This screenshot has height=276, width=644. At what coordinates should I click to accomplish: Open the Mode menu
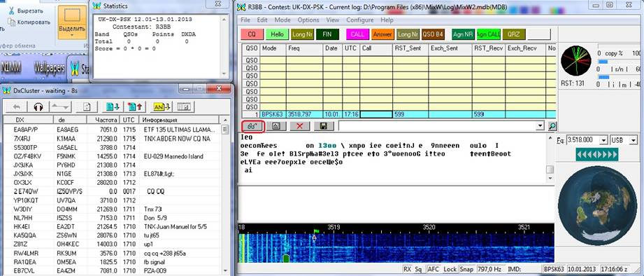[x=282, y=20]
